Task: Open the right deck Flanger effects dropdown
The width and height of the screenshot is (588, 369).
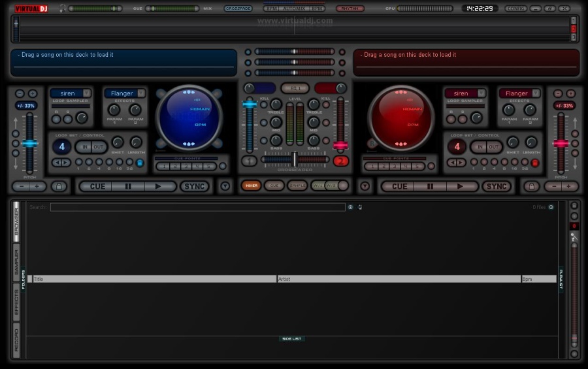Action: (x=535, y=93)
